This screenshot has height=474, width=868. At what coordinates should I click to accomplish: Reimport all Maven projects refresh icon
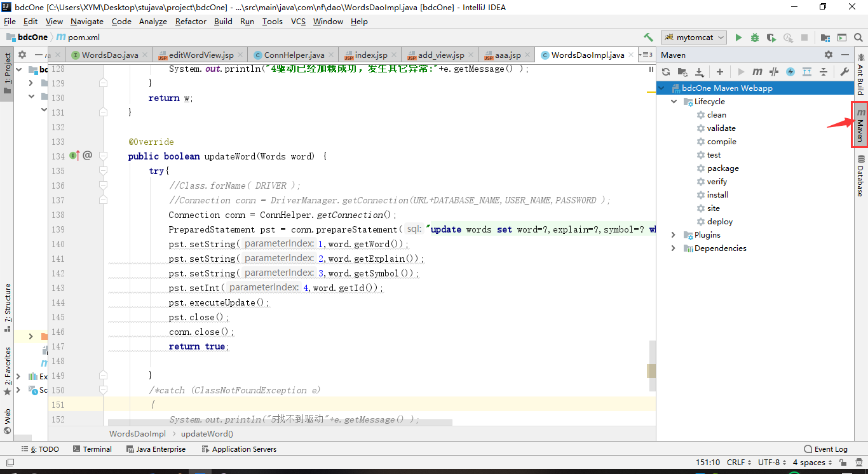point(666,72)
